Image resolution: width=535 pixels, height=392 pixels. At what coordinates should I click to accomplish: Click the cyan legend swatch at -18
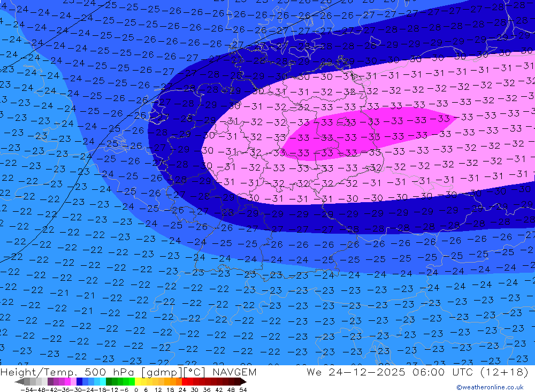(x=103, y=381)
